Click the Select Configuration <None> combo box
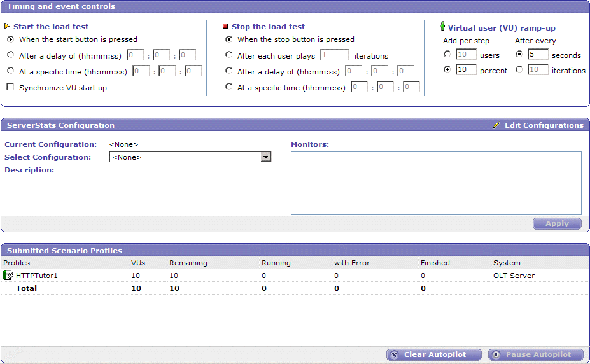Viewport: 590px width, 364px height. (190, 157)
